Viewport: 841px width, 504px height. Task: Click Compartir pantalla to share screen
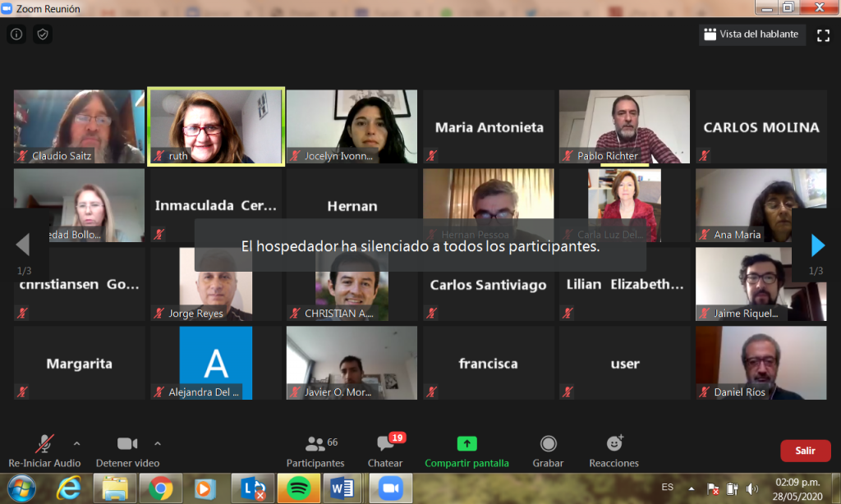[466, 451]
